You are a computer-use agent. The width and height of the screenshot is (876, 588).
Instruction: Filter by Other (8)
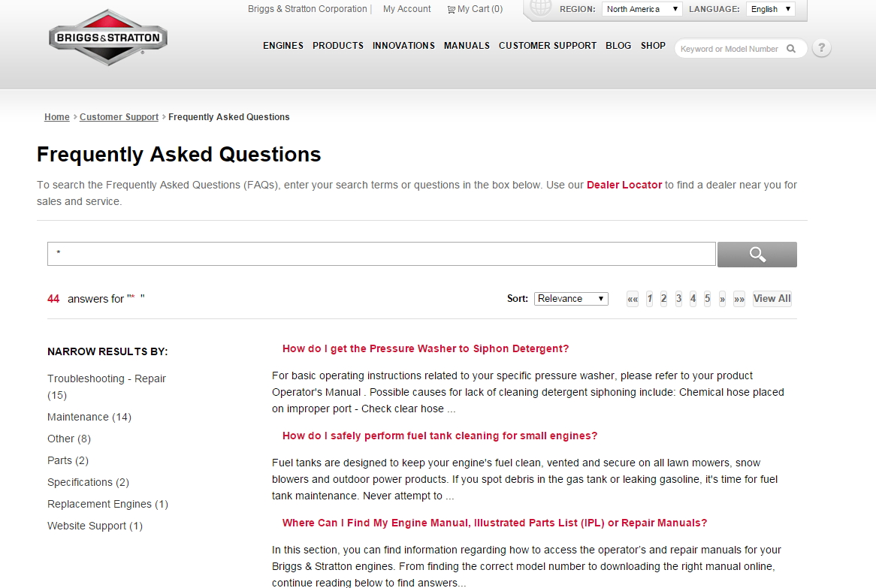69,439
